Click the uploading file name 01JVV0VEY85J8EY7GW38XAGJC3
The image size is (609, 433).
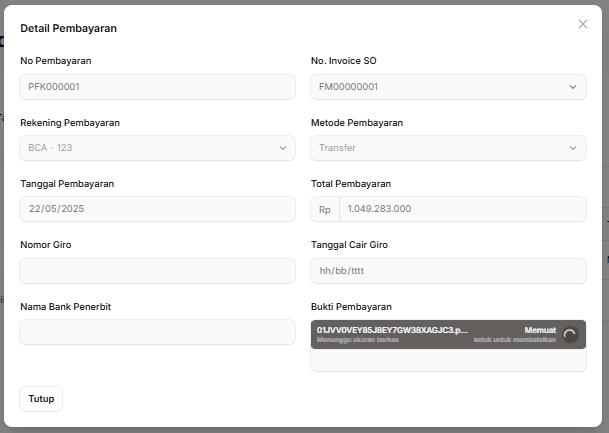click(x=392, y=330)
